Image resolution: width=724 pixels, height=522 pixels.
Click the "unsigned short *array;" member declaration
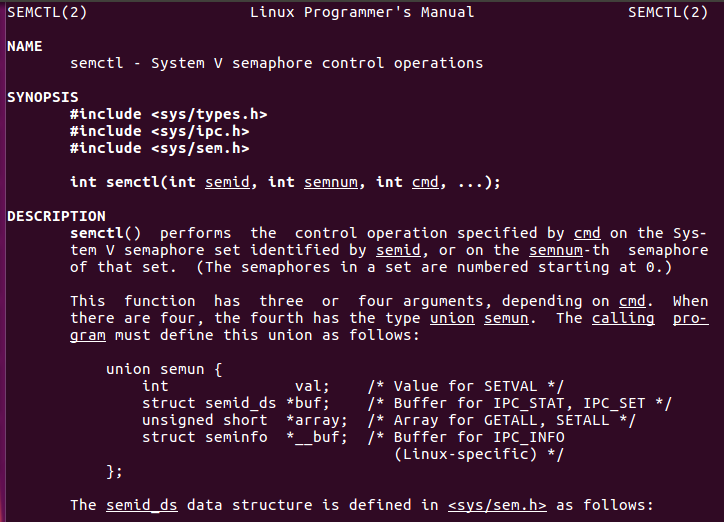click(x=244, y=420)
